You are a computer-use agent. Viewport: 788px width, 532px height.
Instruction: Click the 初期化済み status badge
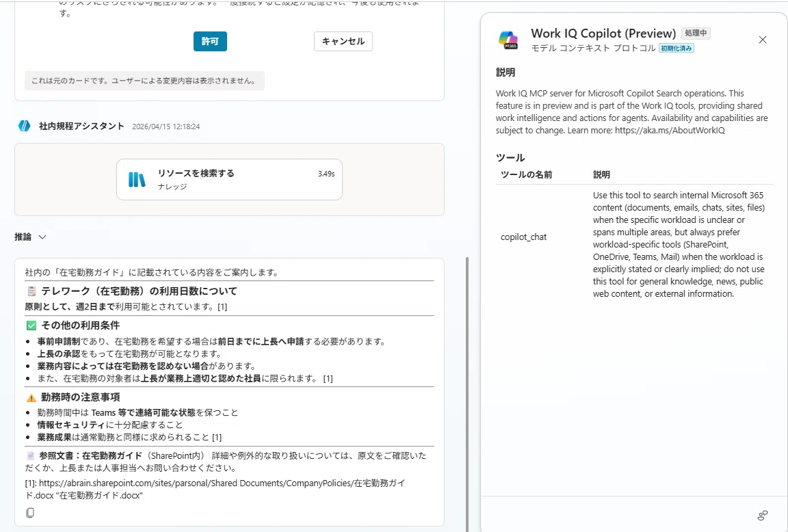tap(677, 49)
